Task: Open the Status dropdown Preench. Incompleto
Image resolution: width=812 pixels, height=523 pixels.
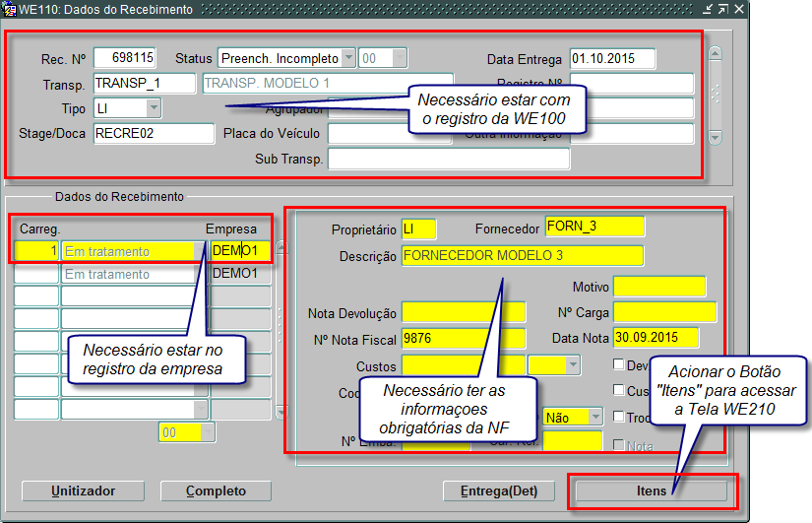Action: coord(349,58)
